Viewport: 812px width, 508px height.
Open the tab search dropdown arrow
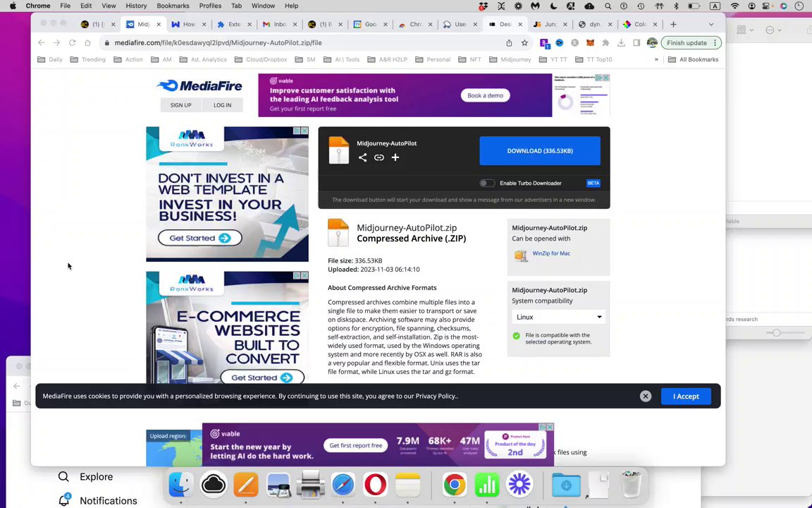click(711, 25)
